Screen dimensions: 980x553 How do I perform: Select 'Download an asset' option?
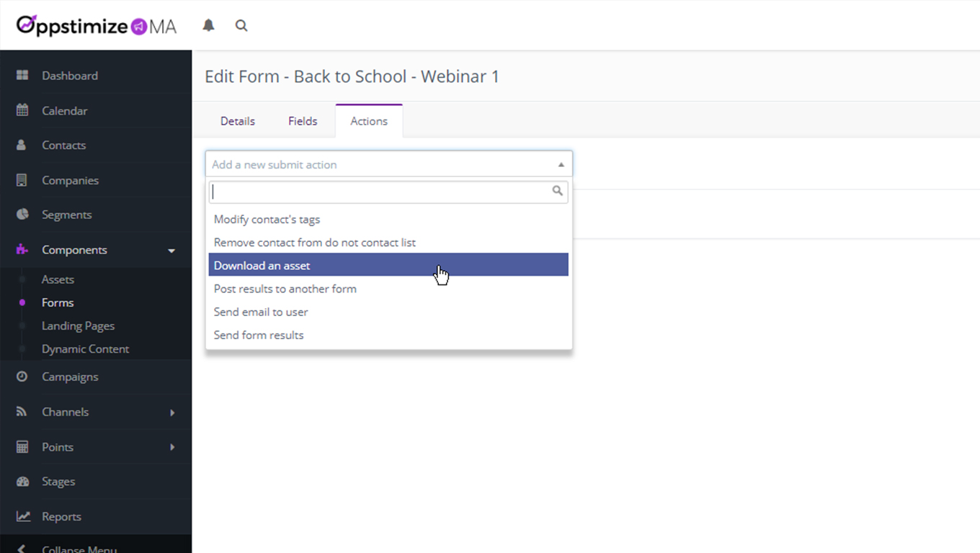tap(388, 266)
